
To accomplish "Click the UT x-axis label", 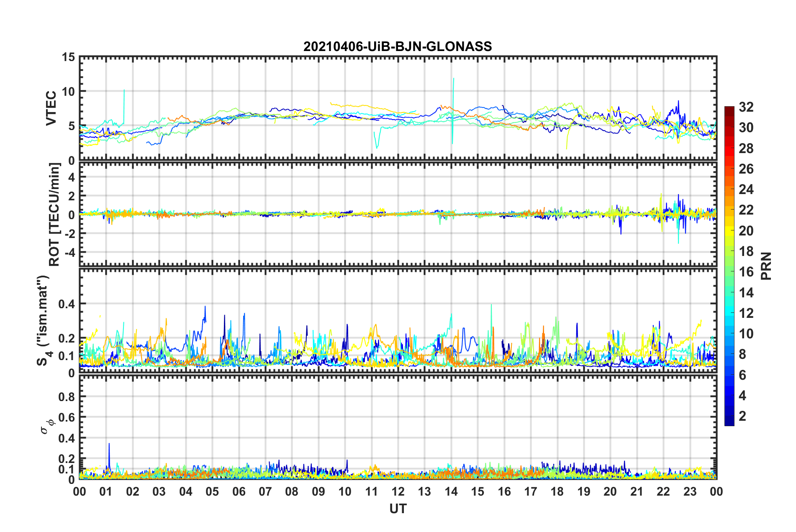I will click(398, 509).
